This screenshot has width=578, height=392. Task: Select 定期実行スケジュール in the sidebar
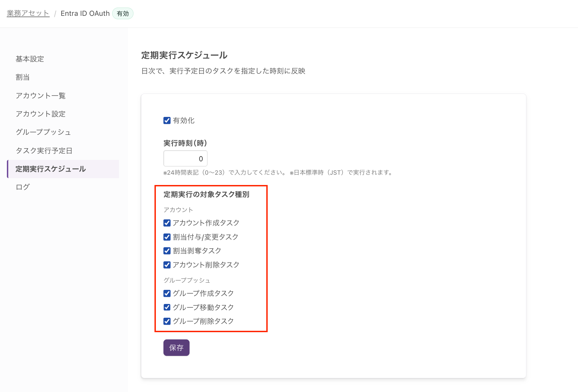(x=51, y=169)
